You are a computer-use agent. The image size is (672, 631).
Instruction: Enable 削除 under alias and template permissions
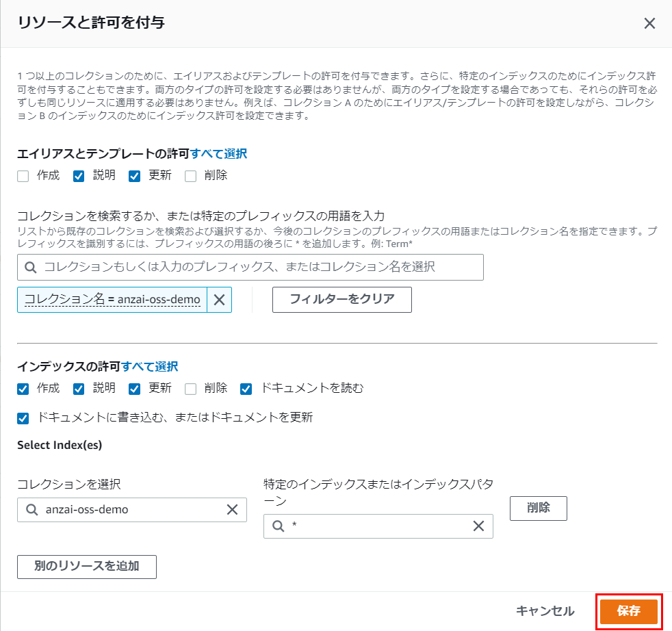tap(191, 176)
